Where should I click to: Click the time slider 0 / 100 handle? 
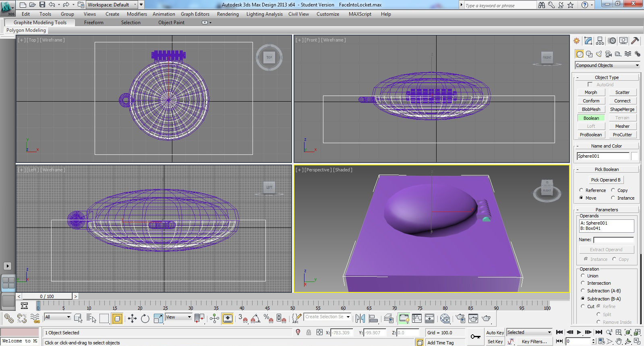pyautogui.click(x=47, y=296)
